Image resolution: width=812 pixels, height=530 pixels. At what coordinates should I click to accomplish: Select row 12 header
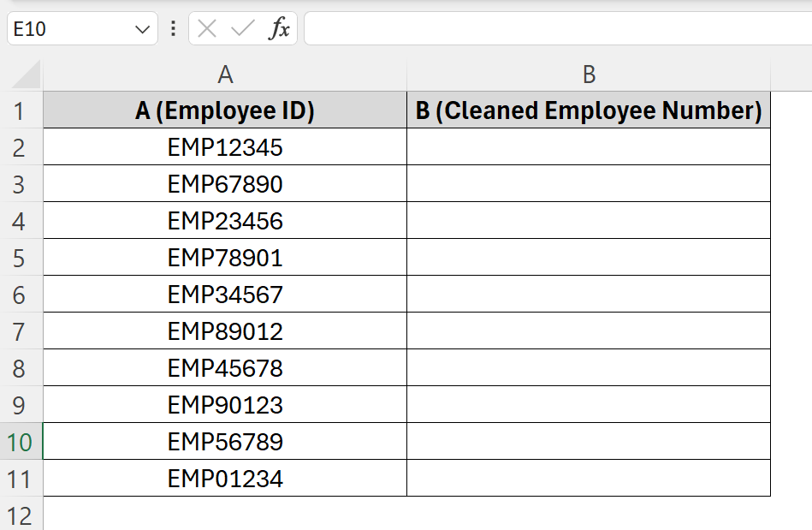21,514
